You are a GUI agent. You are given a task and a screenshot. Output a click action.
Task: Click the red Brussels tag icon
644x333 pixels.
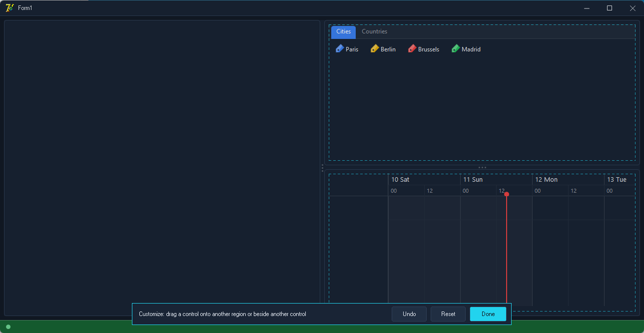pos(412,48)
